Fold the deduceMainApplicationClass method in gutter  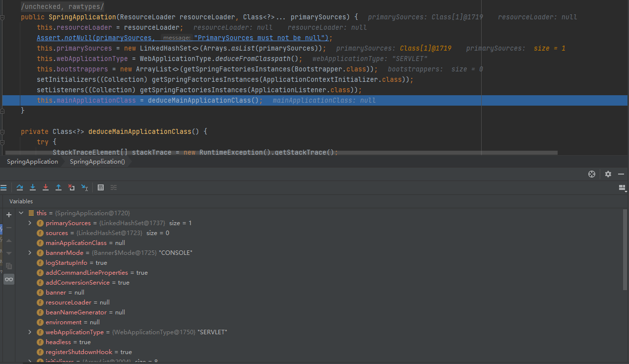pos(3,132)
